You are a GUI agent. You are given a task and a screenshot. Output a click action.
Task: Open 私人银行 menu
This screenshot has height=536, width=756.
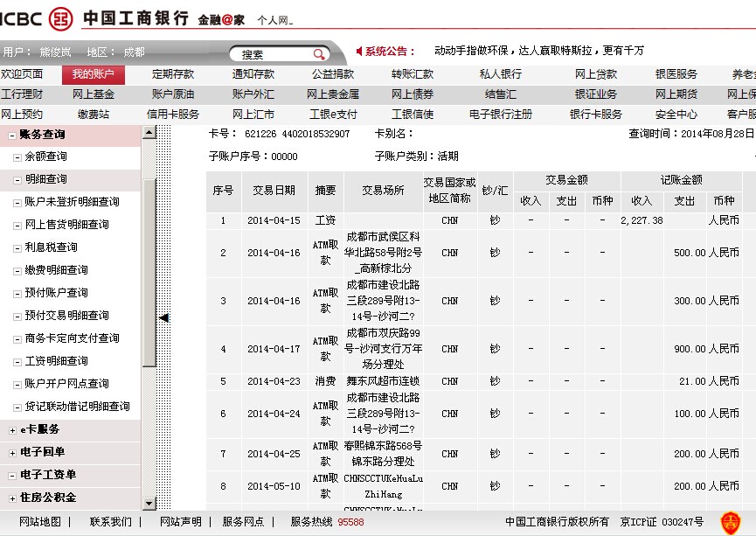coord(500,73)
